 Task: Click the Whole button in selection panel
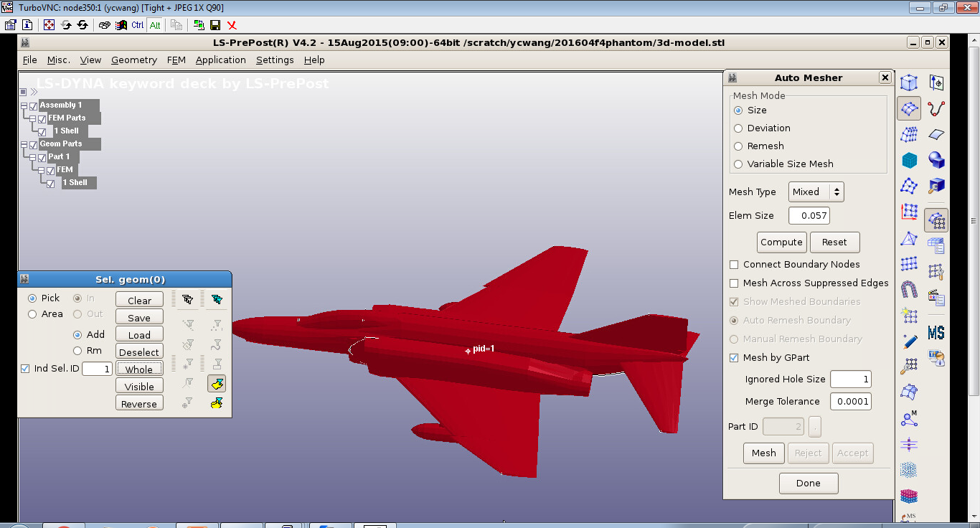point(139,369)
